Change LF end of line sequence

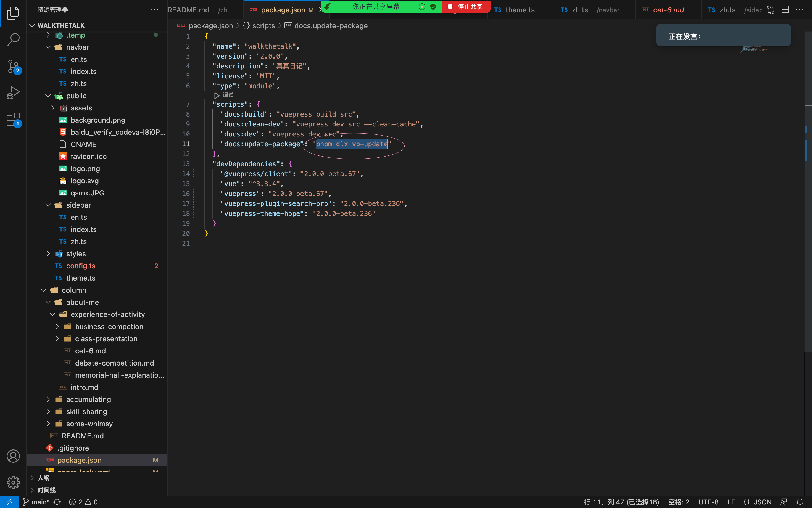(x=731, y=502)
